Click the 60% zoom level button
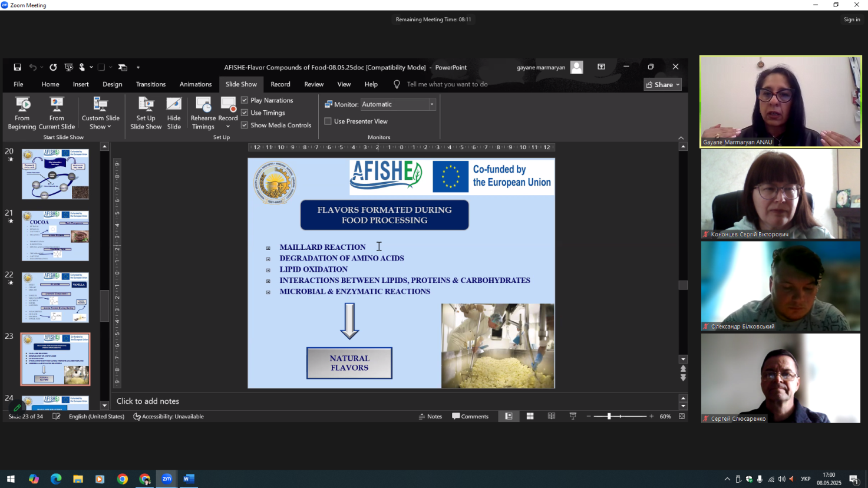The image size is (868, 488). pyautogui.click(x=665, y=416)
